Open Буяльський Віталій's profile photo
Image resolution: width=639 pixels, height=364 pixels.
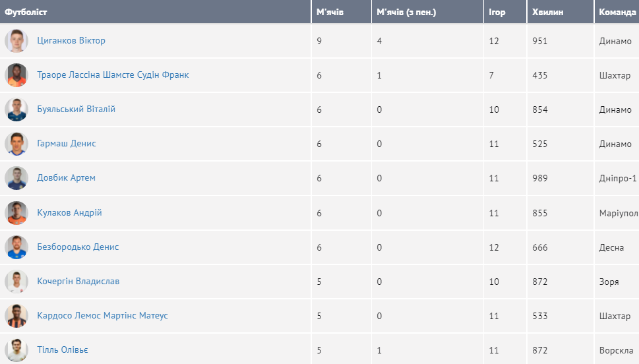16,109
